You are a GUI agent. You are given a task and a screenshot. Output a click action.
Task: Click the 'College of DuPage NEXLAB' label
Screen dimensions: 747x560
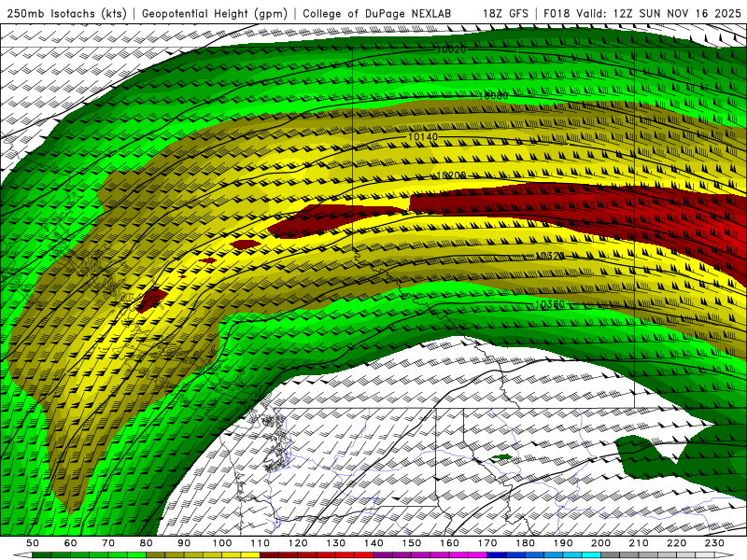coord(377,14)
